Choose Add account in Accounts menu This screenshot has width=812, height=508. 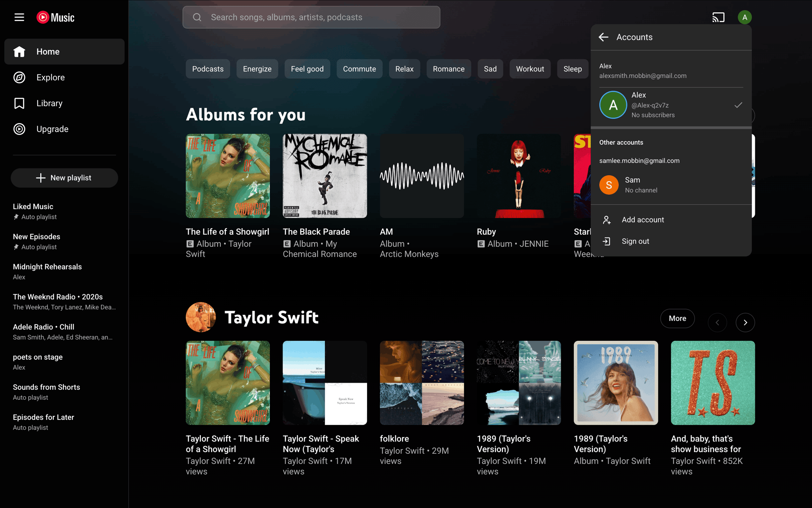(x=671, y=220)
